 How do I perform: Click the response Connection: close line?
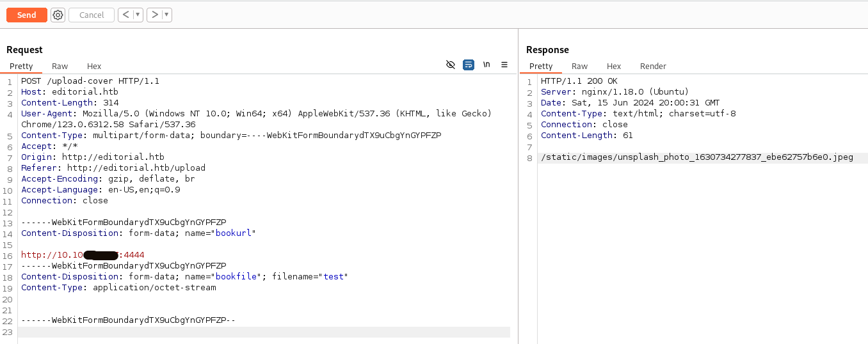[584, 125]
